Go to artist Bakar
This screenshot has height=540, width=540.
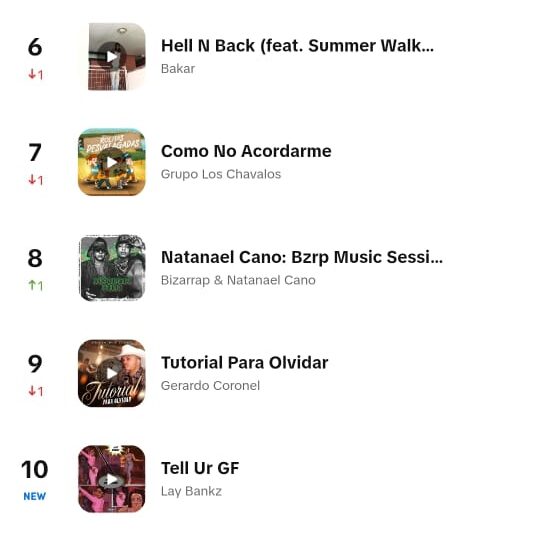178,69
